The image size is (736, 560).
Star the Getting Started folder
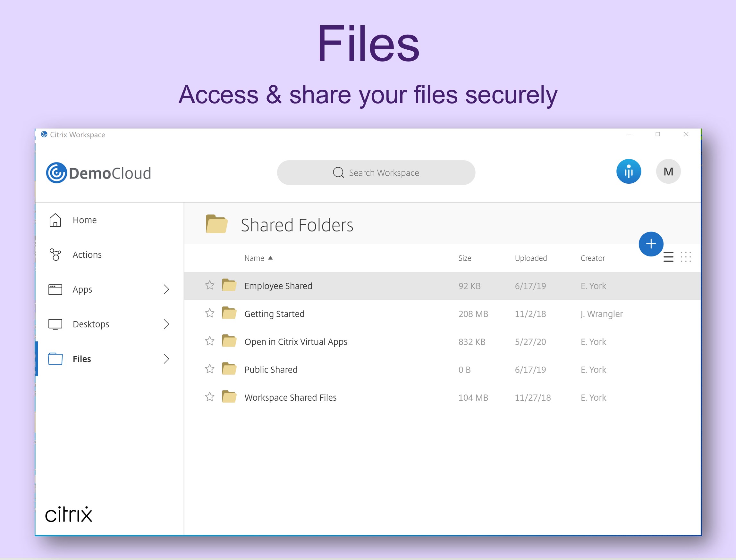[x=209, y=313]
